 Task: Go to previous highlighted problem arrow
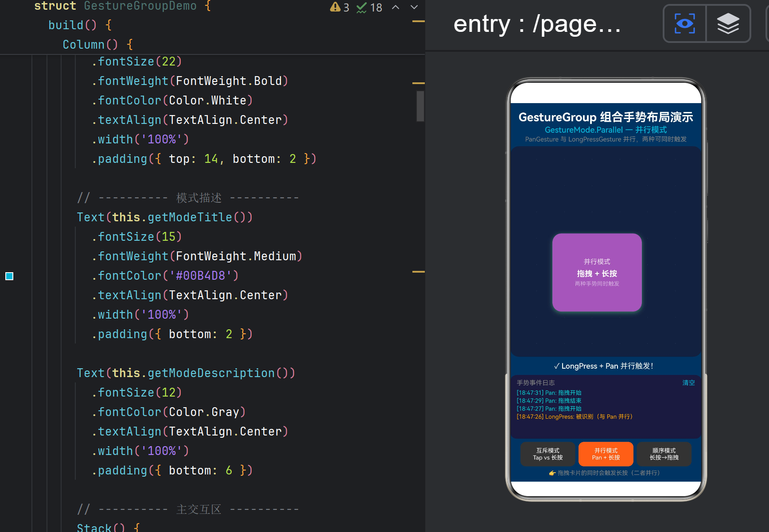click(x=396, y=7)
